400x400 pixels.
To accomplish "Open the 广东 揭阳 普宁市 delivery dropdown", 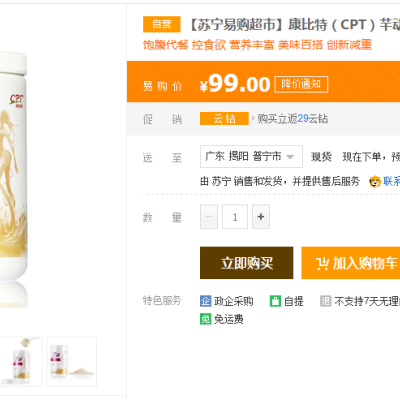I will coord(251,156).
